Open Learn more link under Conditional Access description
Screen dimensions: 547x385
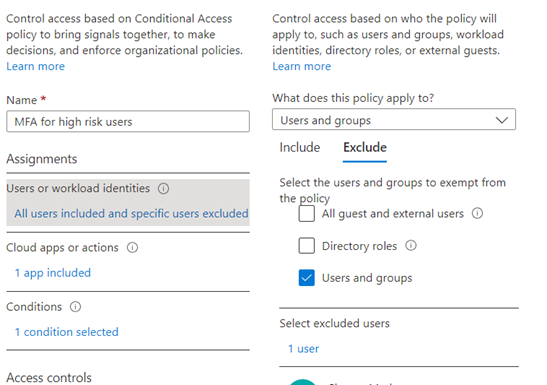pos(36,66)
